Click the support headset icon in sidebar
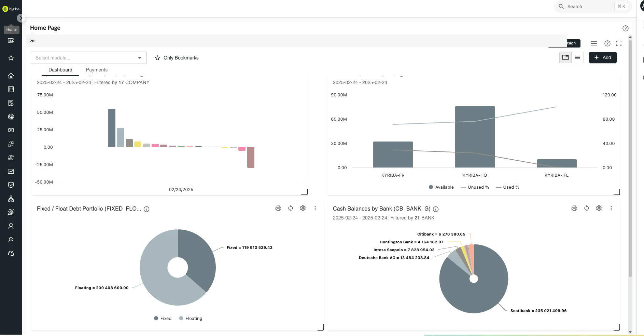Image resolution: width=644 pixels, height=336 pixels. click(11, 253)
